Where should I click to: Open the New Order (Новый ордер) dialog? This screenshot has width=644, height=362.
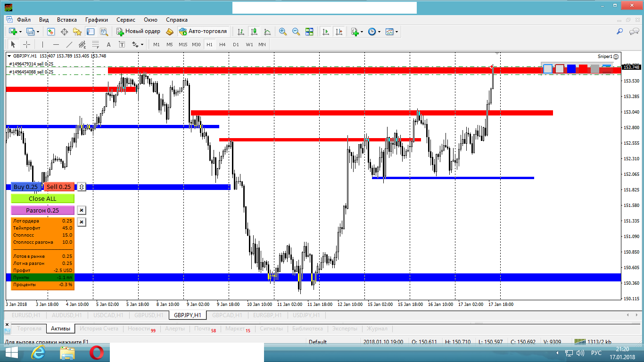click(139, 32)
